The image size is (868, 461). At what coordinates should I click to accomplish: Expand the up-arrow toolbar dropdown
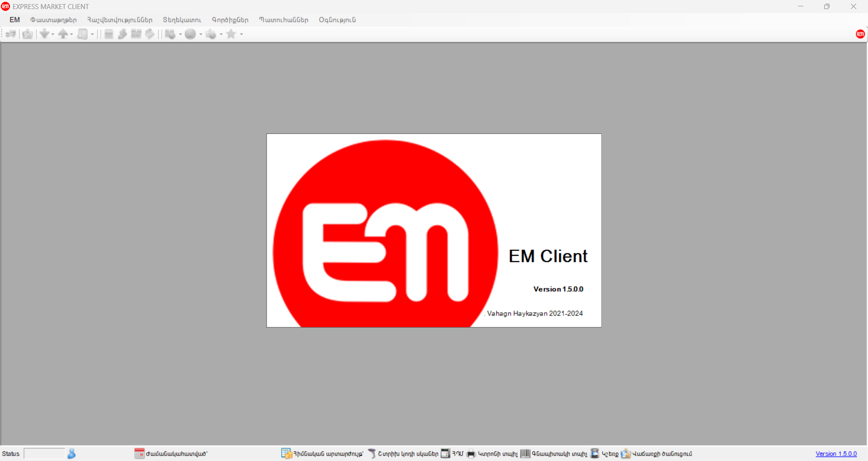[71, 34]
